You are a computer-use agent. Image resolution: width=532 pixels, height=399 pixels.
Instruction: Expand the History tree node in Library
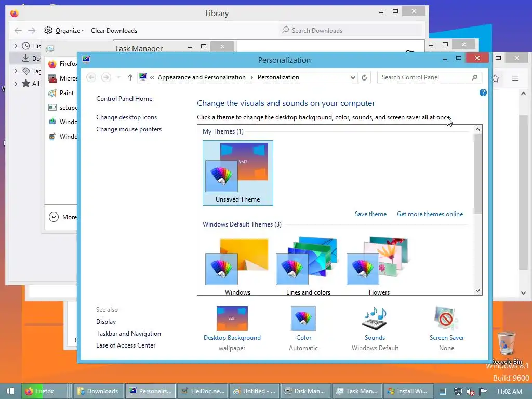pyautogui.click(x=16, y=46)
